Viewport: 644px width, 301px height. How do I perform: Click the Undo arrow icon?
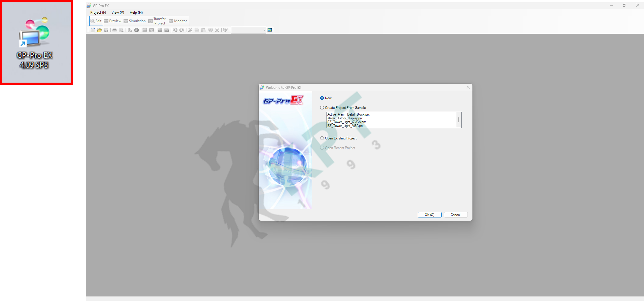pos(175,30)
